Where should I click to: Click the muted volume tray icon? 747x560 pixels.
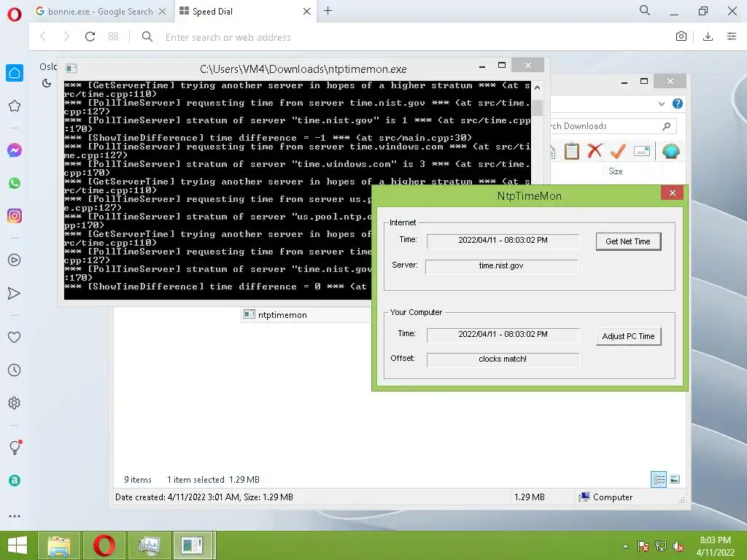tap(678, 546)
